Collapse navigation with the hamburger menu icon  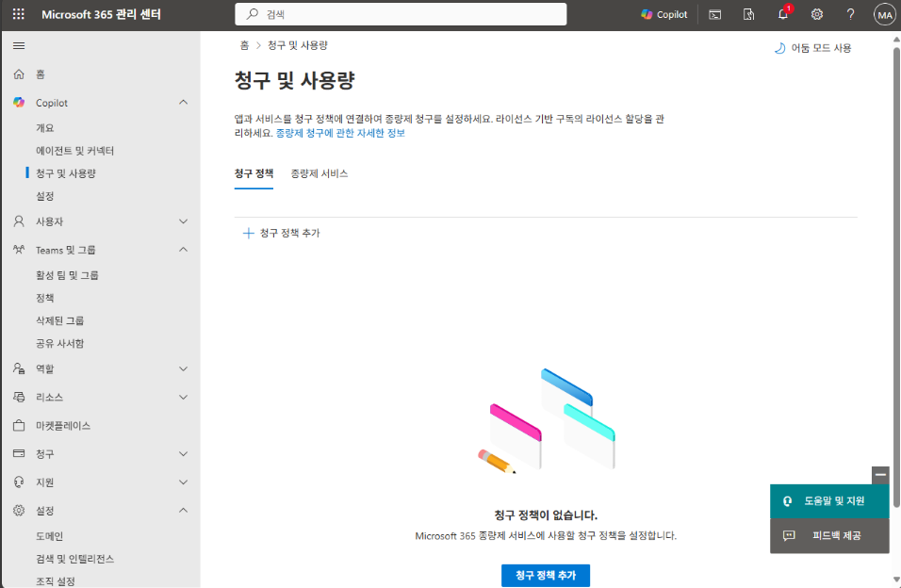pos(19,45)
